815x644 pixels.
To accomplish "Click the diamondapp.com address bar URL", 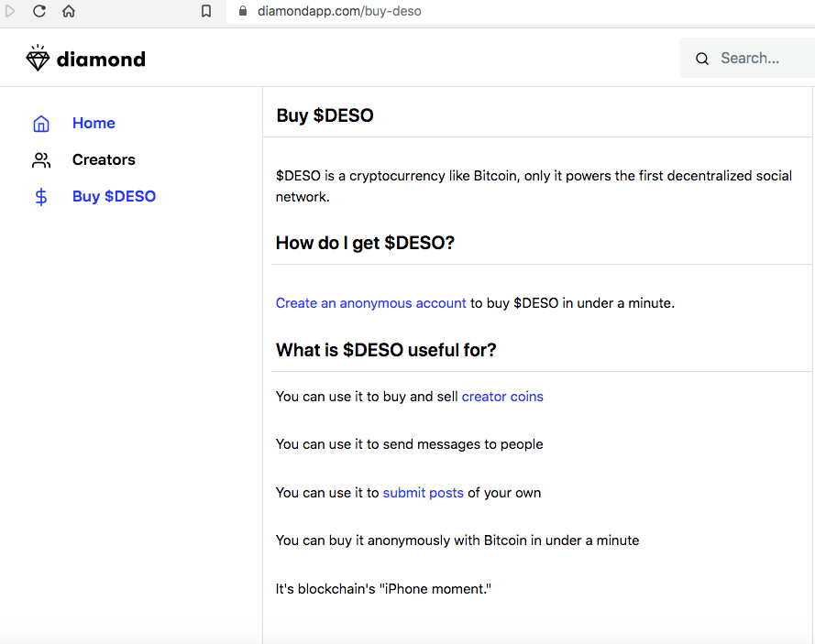I will pyautogui.click(x=339, y=11).
